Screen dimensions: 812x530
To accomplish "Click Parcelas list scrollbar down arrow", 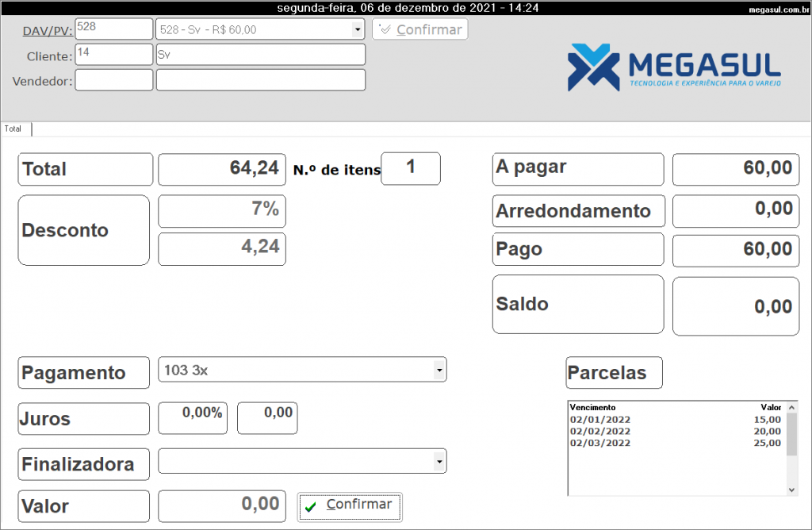I will (791, 490).
